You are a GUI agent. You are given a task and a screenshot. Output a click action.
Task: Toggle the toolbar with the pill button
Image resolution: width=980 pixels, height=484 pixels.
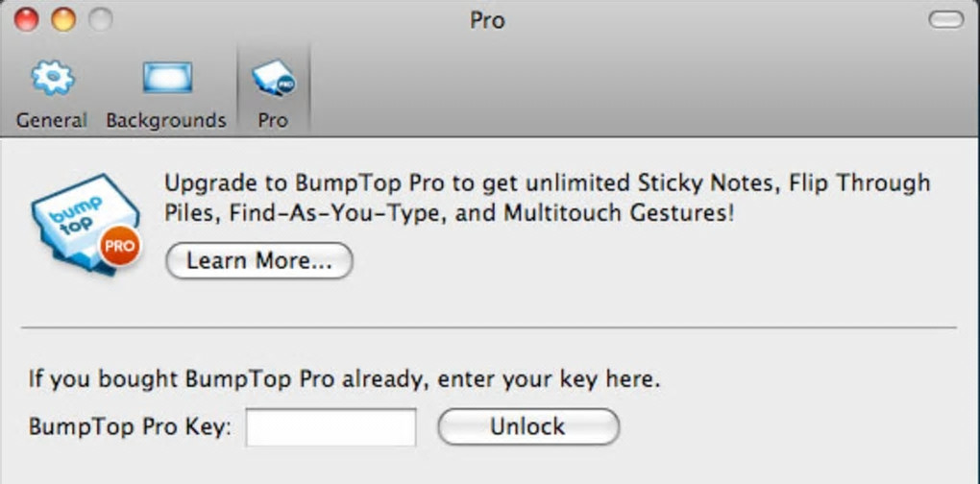click(945, 19)
